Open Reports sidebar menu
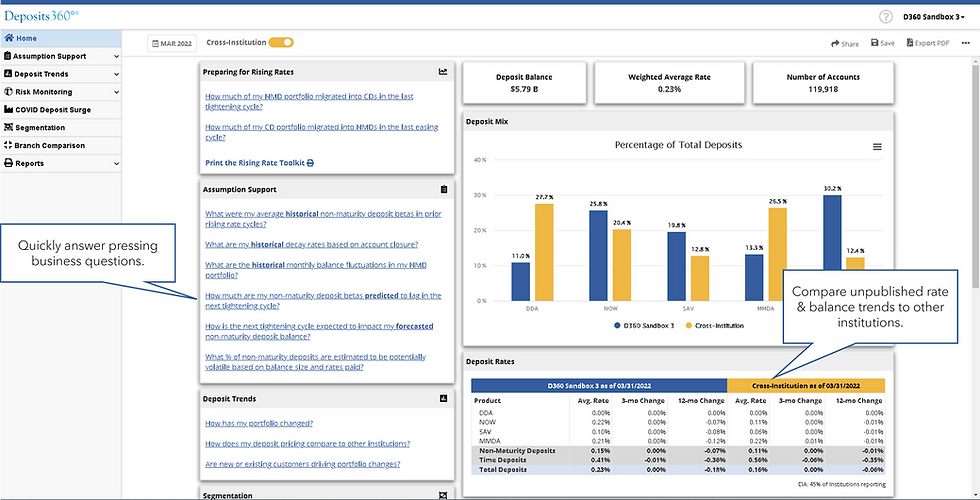Screen dimensions: 980x500 click(x=61, y=163)
